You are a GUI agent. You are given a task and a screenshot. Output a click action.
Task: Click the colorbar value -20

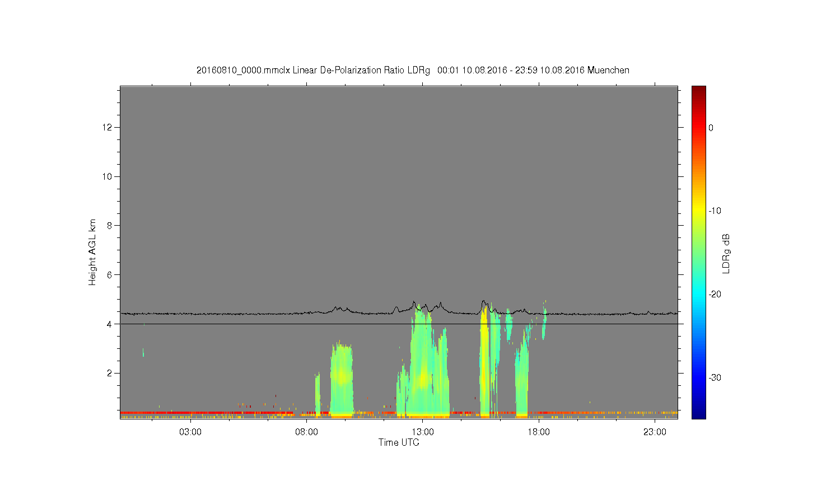(715, 294)
